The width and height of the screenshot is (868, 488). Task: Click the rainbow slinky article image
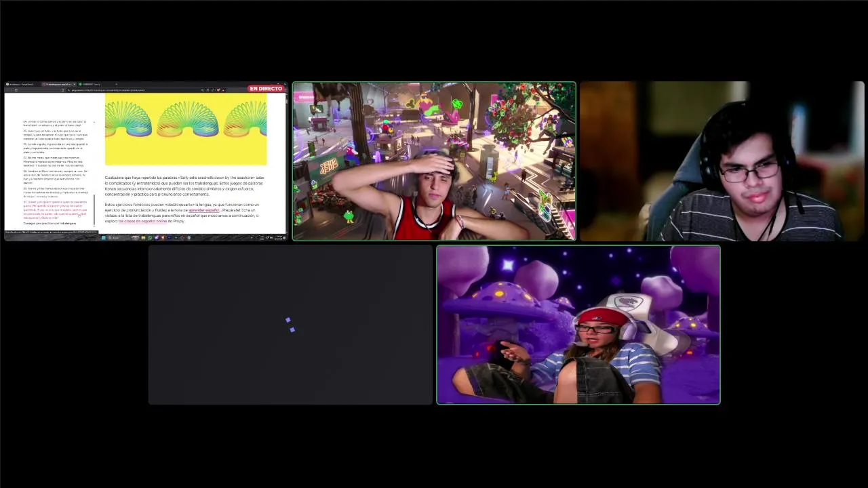coord(186,129)
